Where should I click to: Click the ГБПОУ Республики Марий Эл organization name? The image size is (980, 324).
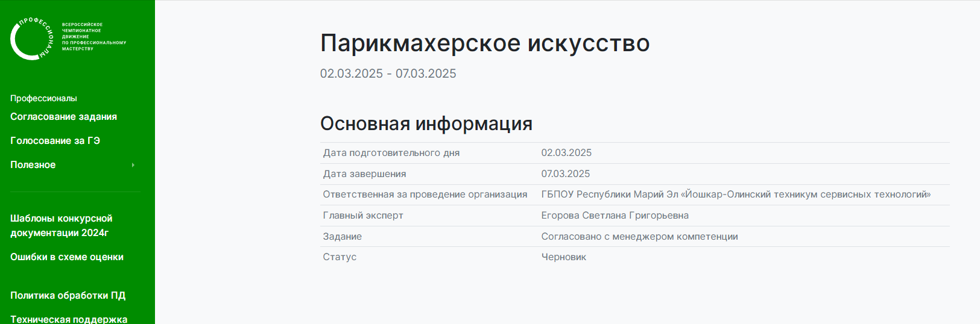(x=736, y=195)
